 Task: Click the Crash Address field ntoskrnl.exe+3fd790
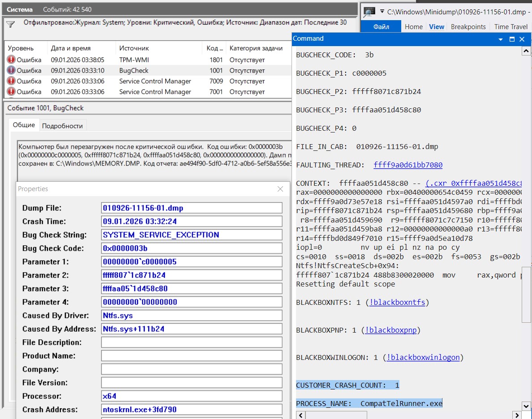(192, 410)
